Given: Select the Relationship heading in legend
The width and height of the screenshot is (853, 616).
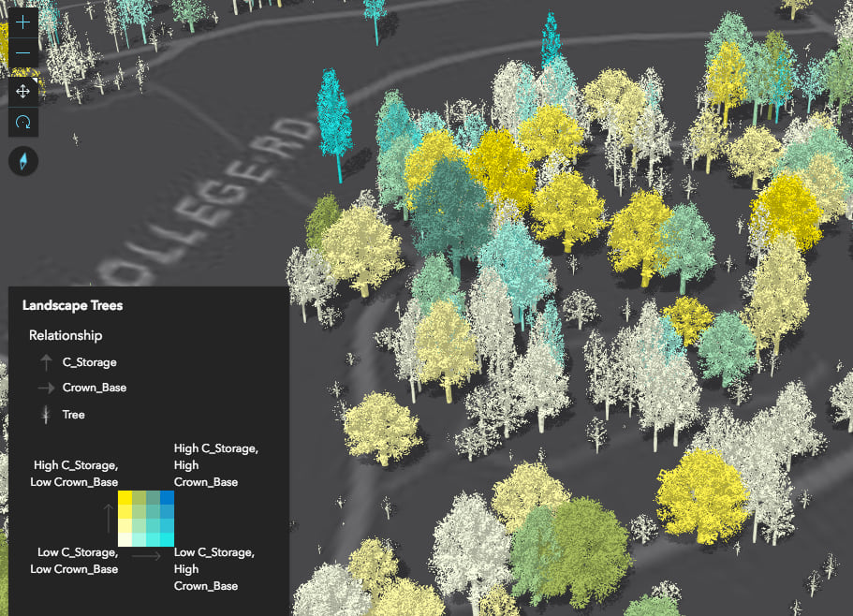Looking at the screenshot, I should pyautogui.click(x=66, y=335).
